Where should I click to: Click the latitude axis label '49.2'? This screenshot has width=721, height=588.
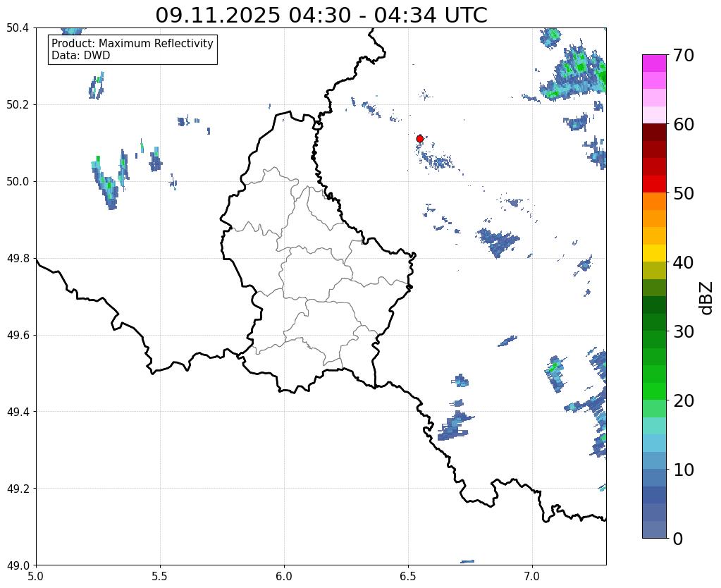[x=18, y=489]
